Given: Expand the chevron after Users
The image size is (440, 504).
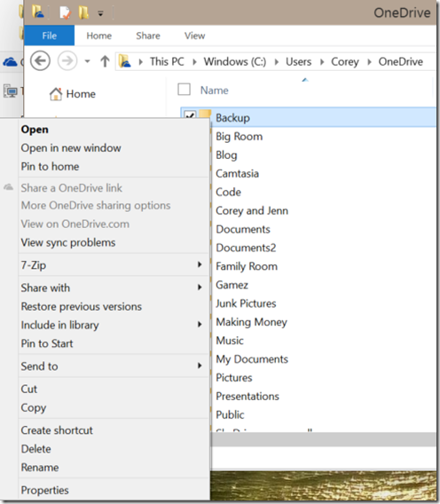Looking at the screenshot, I should (x=322, y=62).
